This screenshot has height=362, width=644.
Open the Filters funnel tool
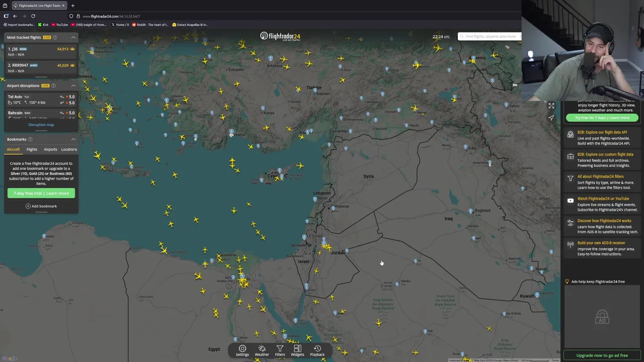[280, 350]
